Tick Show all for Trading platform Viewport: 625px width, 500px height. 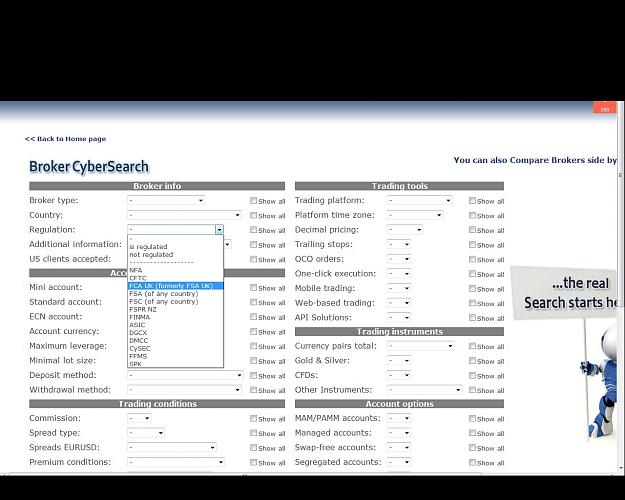(472, 201)
